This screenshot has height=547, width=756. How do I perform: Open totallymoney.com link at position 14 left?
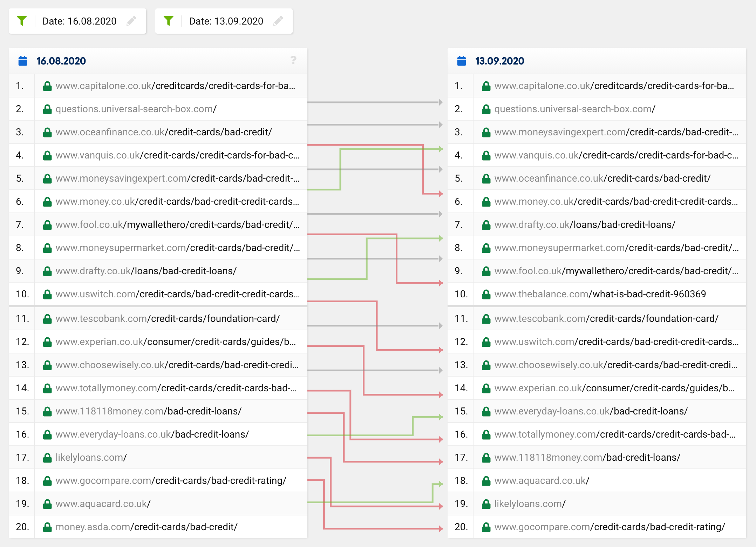[176, 388]
